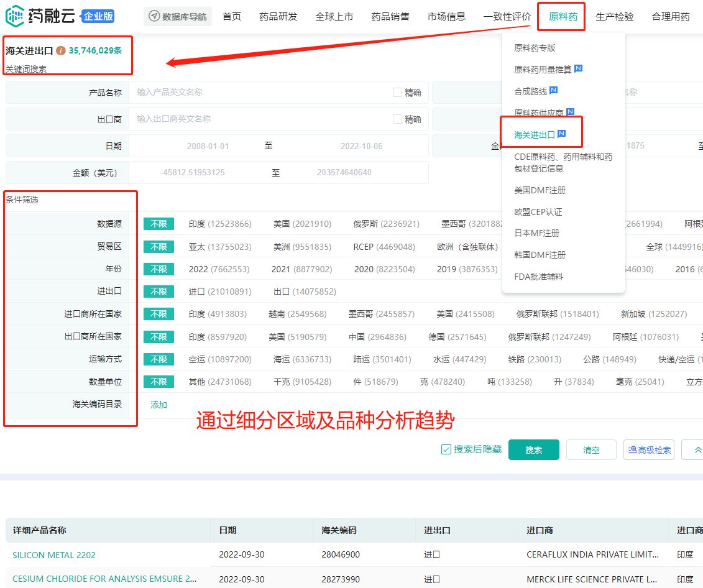
Task: Select FDA批准辅料 menu entry
Action: point(538,277)
